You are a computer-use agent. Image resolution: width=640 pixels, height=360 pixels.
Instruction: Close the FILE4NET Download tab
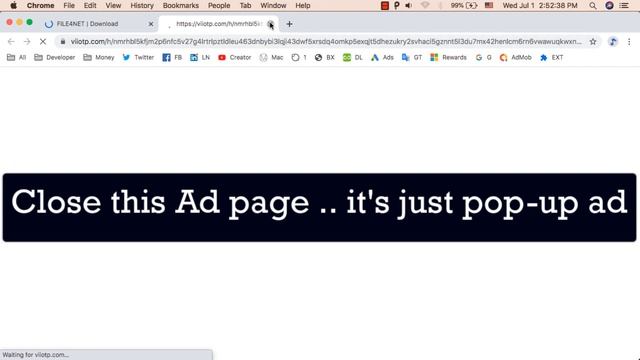tap(151, 24)
